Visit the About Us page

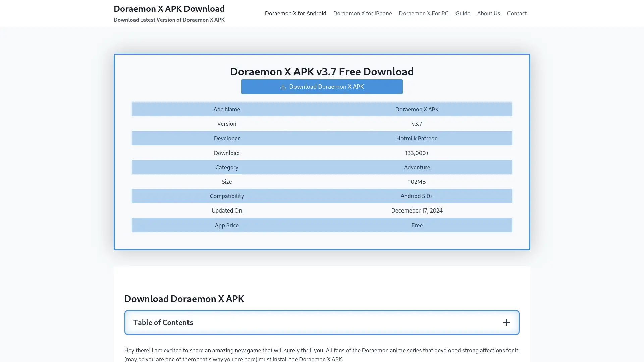click(488, 13)
